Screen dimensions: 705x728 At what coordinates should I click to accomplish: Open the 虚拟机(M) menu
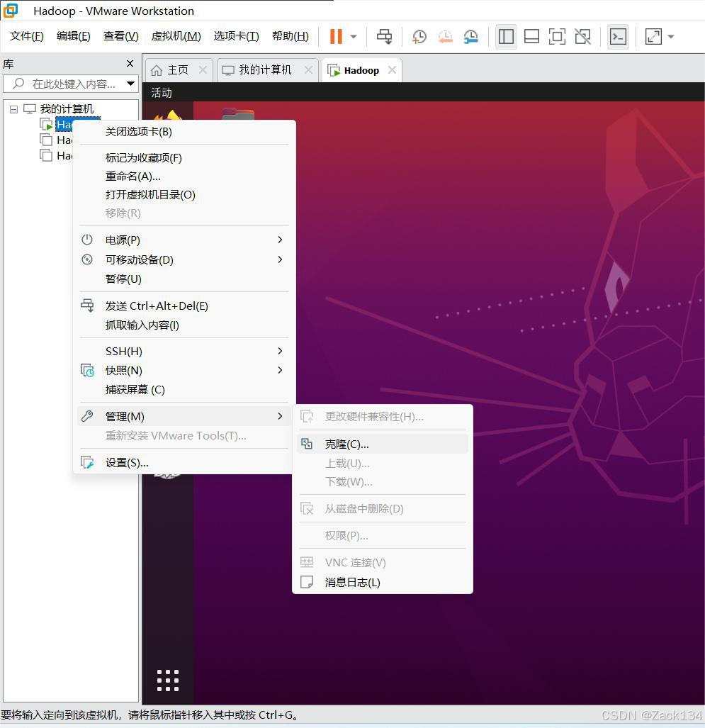click(176, 36)
